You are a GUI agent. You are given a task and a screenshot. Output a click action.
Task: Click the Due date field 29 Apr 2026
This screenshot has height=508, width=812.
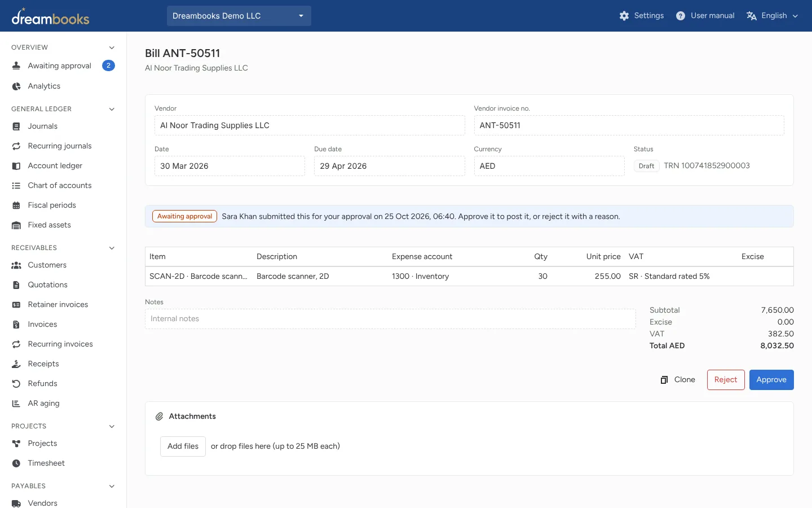389,166
